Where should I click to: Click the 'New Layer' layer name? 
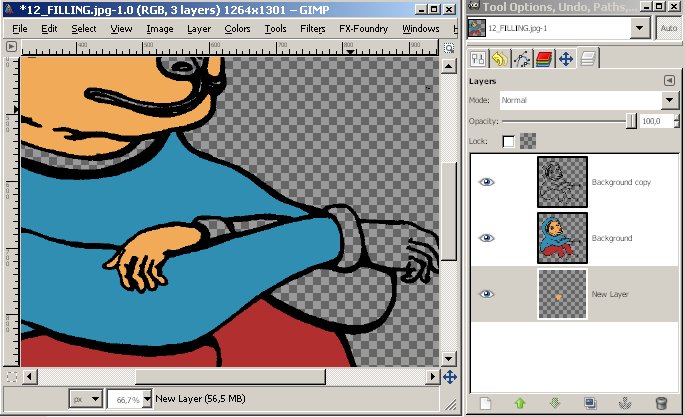coord(610,294)
